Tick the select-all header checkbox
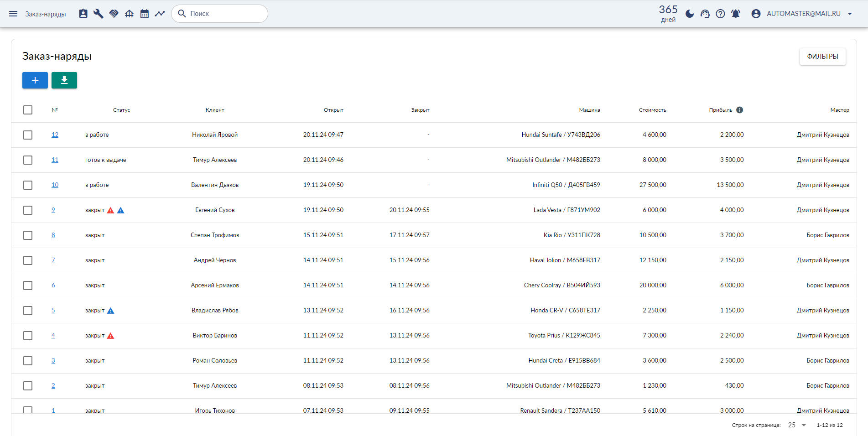 coord(28,110)
